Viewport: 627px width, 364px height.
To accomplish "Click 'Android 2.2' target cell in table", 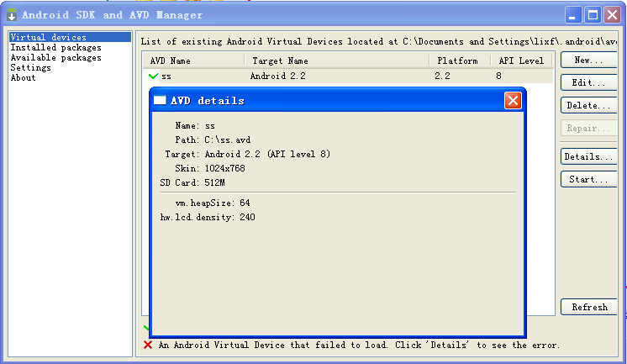I will pos(278,76).
